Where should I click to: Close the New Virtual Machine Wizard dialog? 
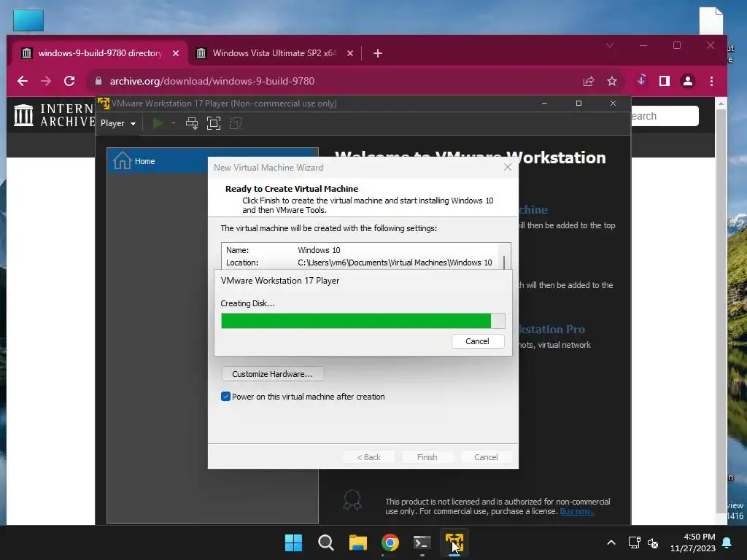[x=508, y=167]
